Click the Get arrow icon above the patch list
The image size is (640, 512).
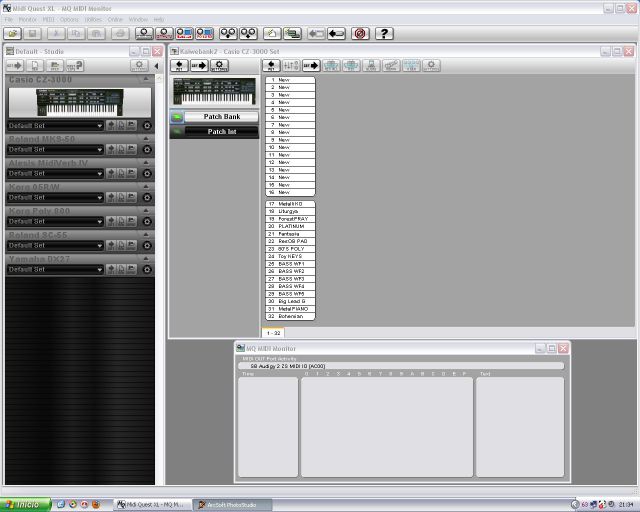(311, 65)
